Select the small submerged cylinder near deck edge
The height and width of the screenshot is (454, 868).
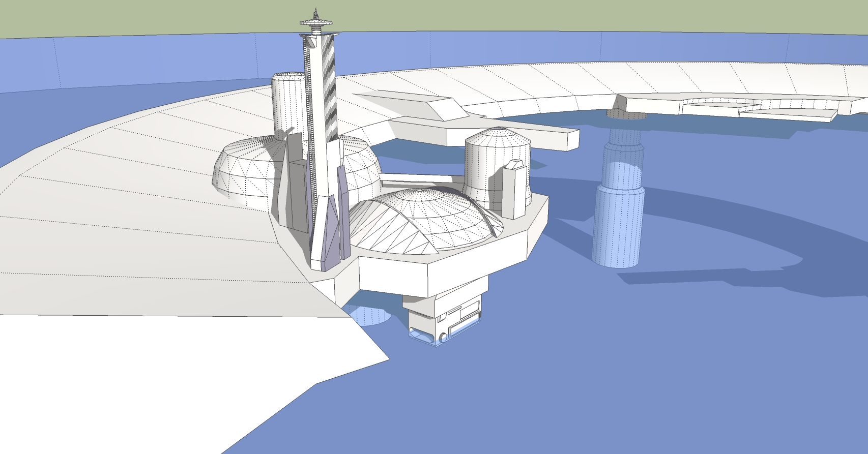(x=369, y=315)
